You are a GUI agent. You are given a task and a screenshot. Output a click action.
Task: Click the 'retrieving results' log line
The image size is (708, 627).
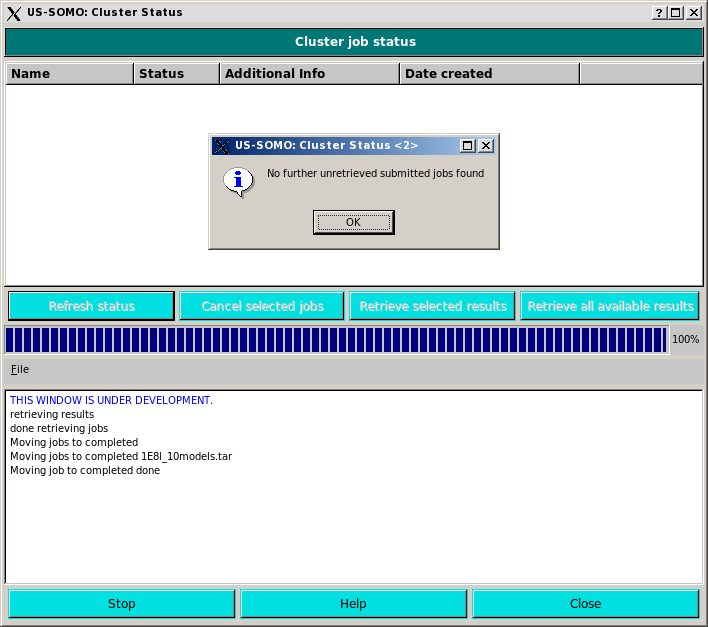pyautogui.click(x=52, y=414)
